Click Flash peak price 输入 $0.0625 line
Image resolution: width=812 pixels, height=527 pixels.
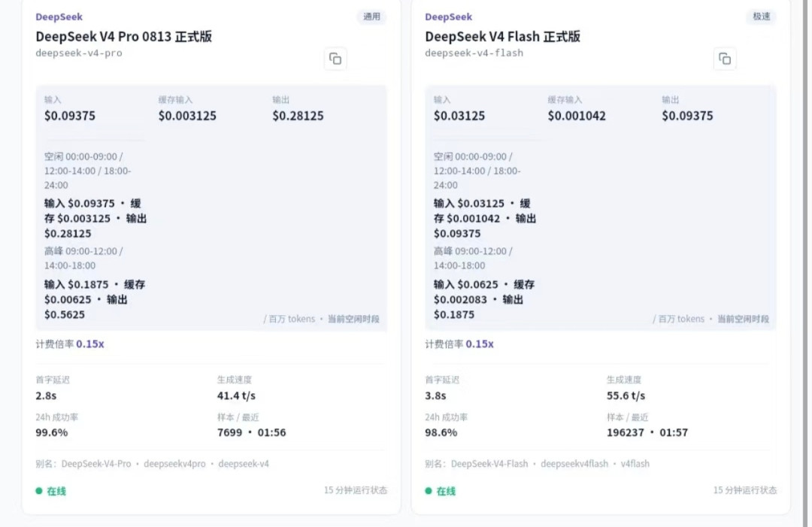click(x=484, y=300)
